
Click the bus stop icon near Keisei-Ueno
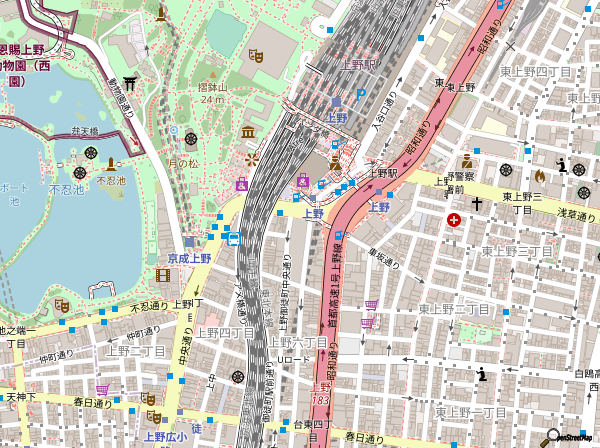[234, 238]
